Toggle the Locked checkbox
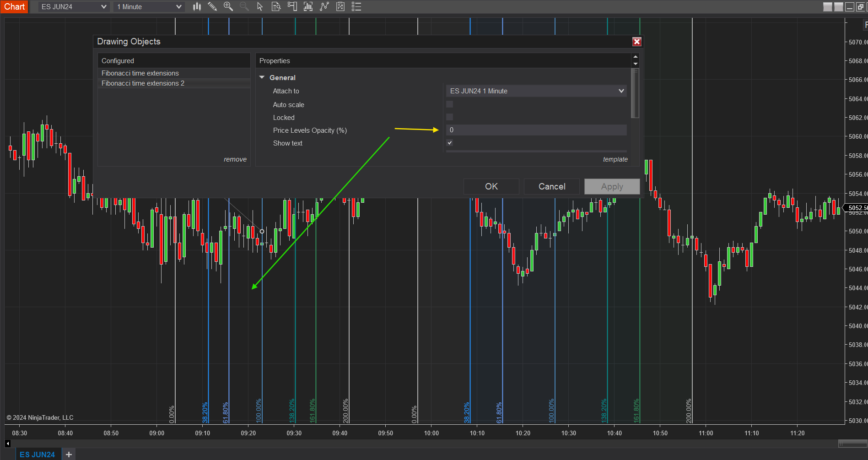The height and width of the screenshot is (460, 868). 450,117
